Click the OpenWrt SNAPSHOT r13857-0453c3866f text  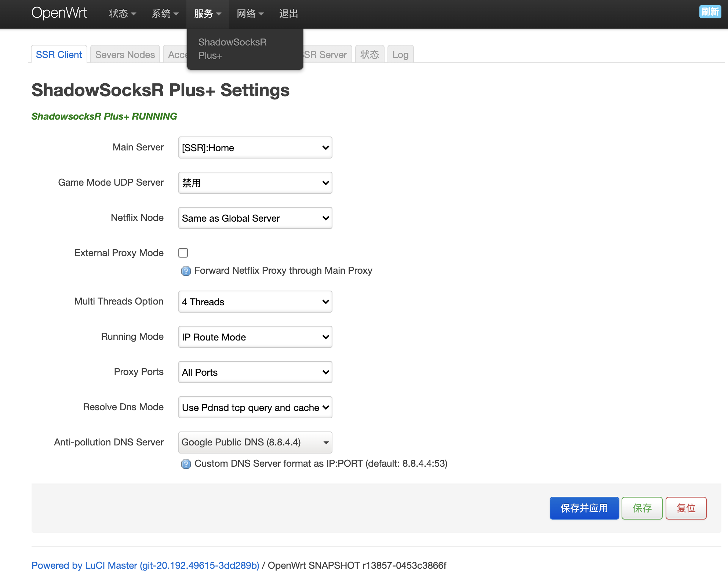[x=357, y=565]
